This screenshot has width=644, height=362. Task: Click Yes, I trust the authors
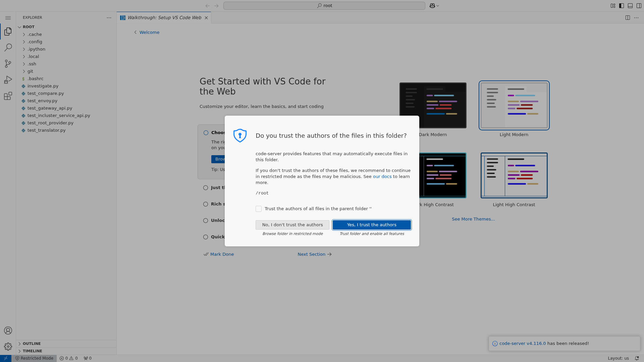pyautogui.click(x=372, y=225)
